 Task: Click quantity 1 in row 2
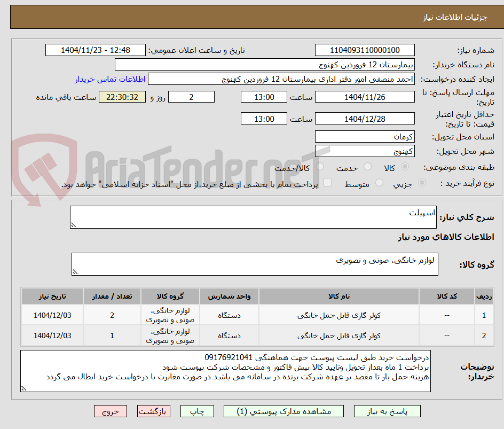pyautogui.click(x=112, y=336)
